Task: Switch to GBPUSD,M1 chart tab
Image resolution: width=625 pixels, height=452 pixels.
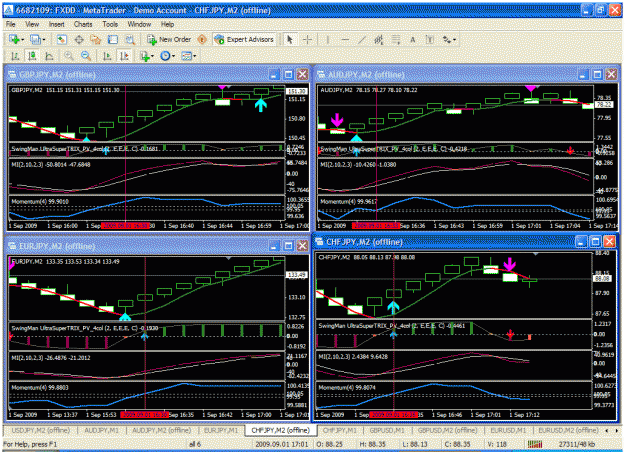Action: pos(387,430)
